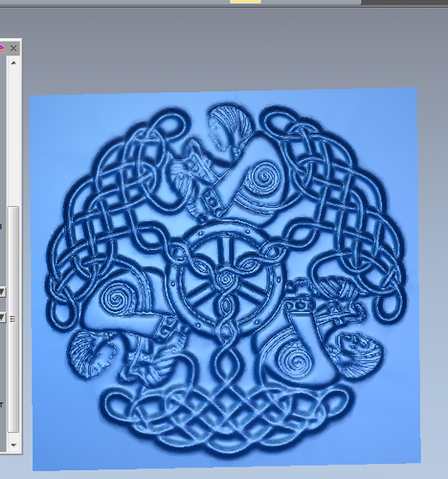The image size is (448, 479).
Task: Click the spiral on the left figure's body
Action: click(116, 299)
